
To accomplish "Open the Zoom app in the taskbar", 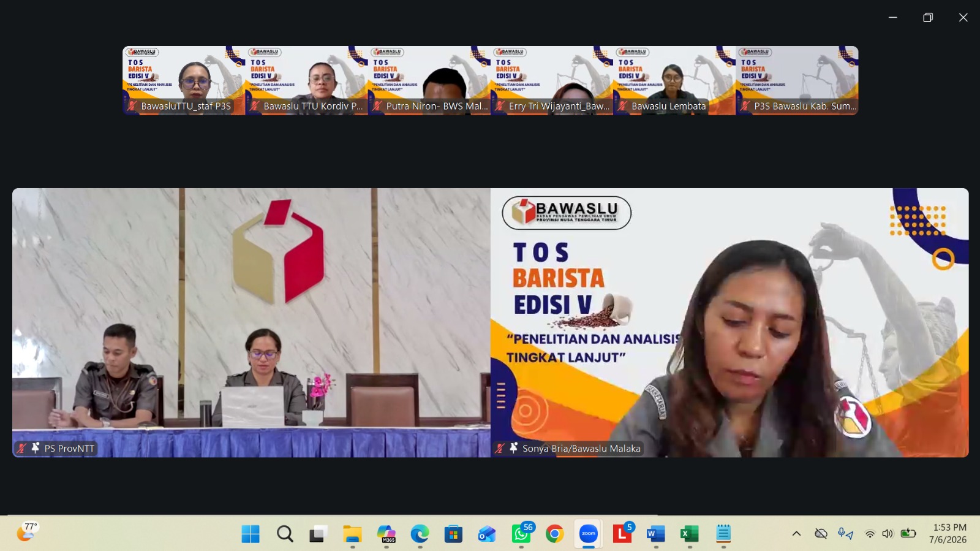I will 588,534.
